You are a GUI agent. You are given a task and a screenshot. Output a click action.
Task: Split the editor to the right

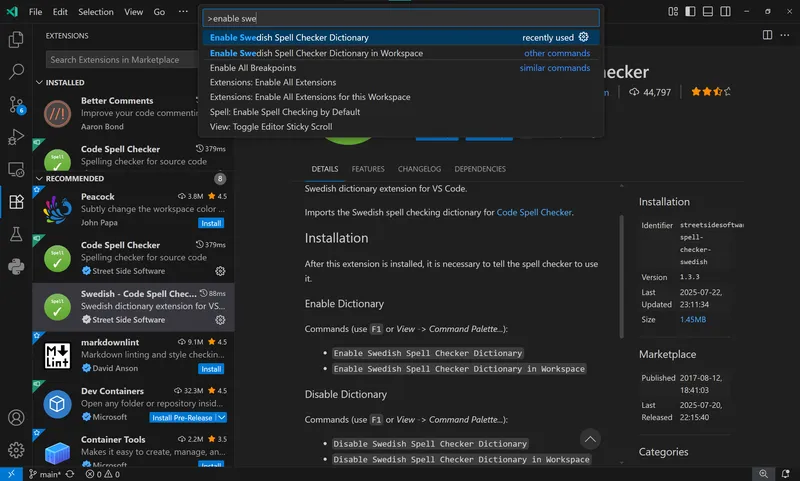pos(767,35)
